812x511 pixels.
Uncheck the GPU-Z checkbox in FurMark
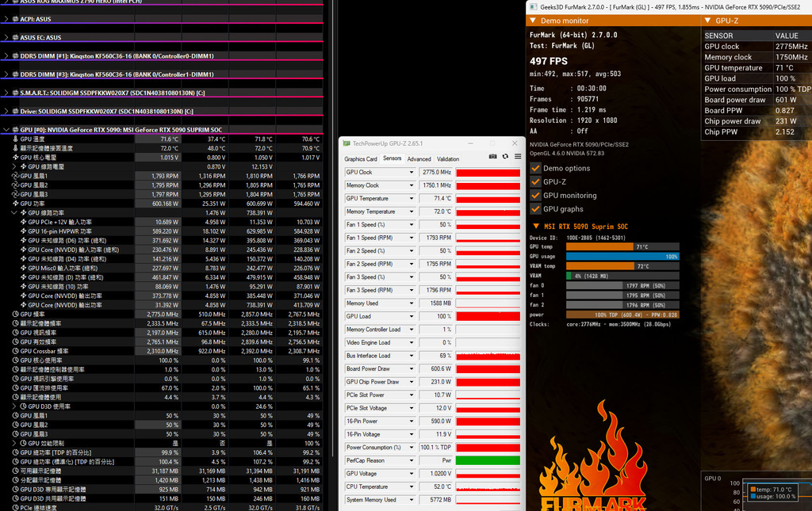[535, 181]
